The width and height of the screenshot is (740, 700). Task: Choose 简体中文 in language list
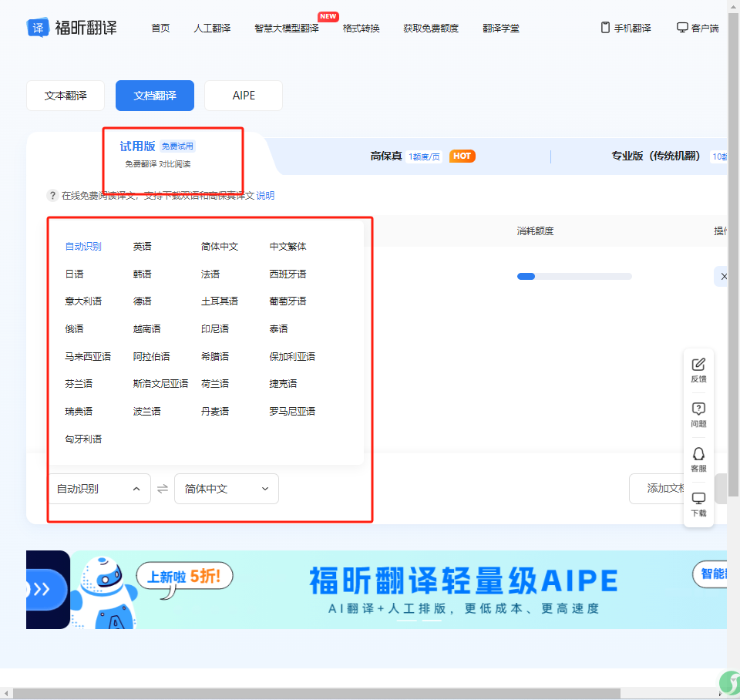(x=220, y=247)
